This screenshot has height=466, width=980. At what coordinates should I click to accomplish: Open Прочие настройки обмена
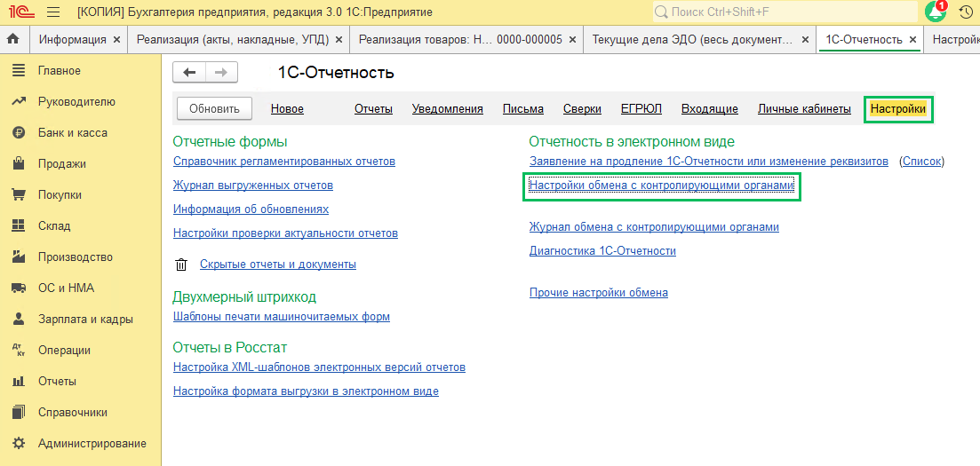pos(599,292)
